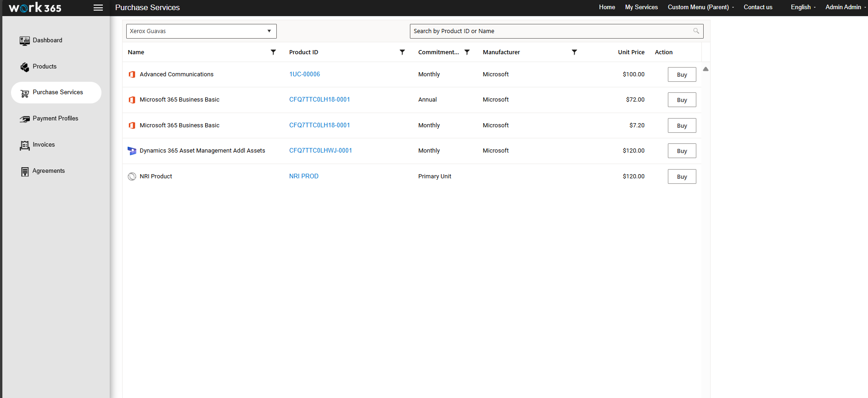Viewport: 868px width, 398px height.
Task: Buy the $7.20 Microsoft 365 Business Basic
Action: pos(682,125)
